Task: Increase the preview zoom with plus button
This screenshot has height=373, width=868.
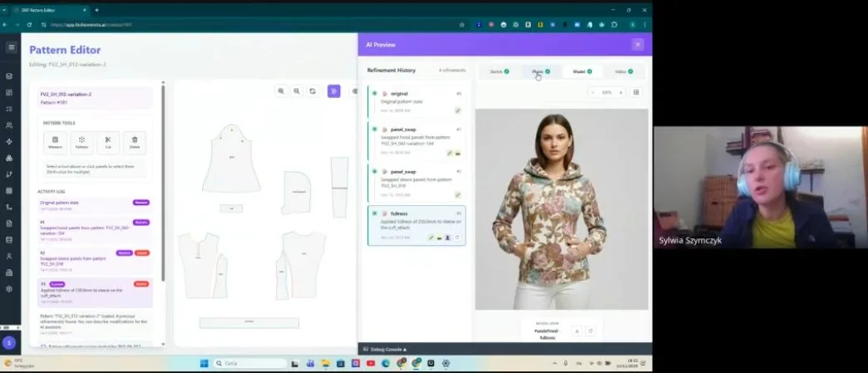Action: tap(620, 92)
